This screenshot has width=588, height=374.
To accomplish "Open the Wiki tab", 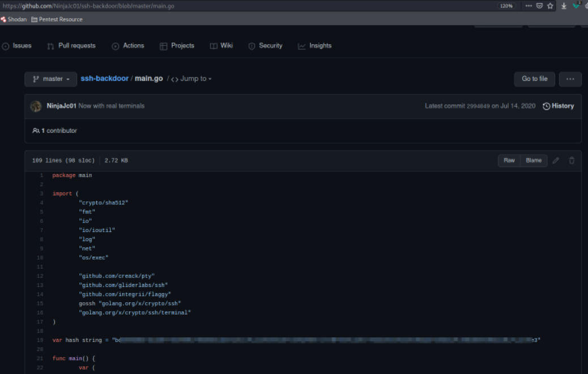I will 221,46.
